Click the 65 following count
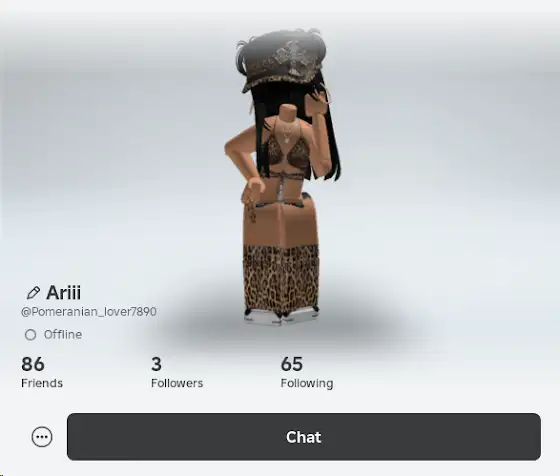The width and height of the screenshot is (560, 476). (292, 364)
